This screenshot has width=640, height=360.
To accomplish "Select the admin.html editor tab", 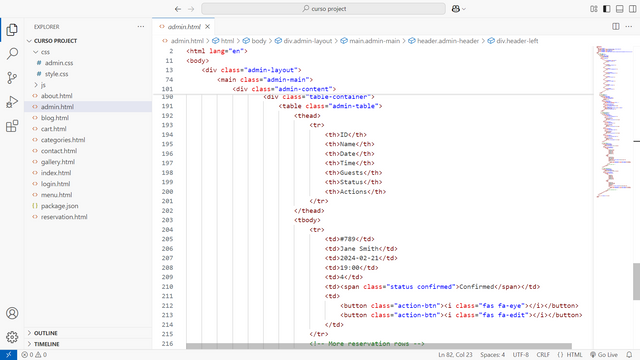I will [184, 27].
